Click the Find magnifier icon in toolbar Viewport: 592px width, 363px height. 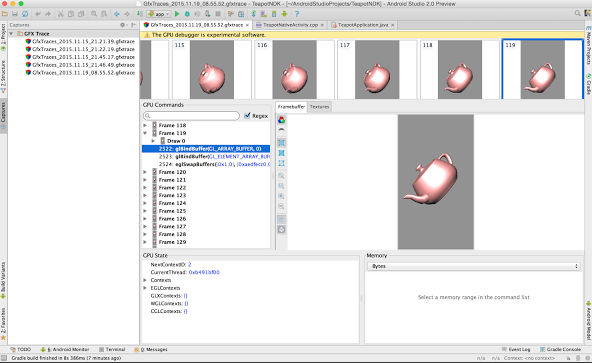(x=94, y=14)
